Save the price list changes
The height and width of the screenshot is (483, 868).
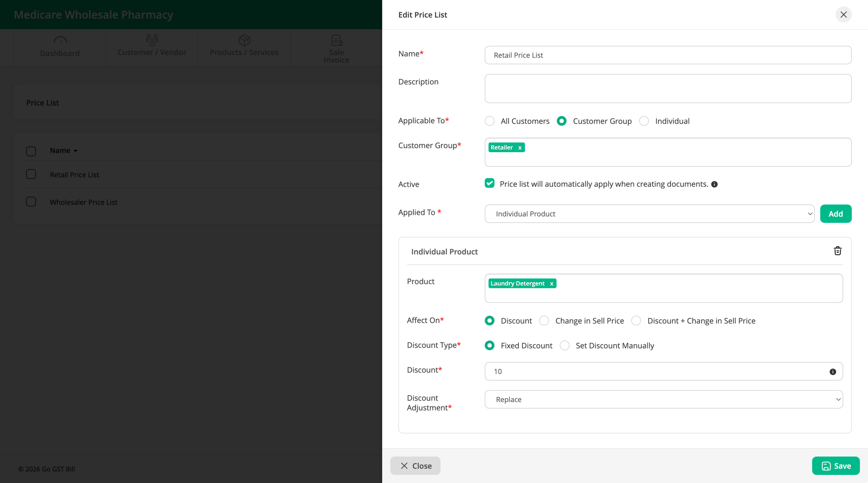tap(835, 466)
